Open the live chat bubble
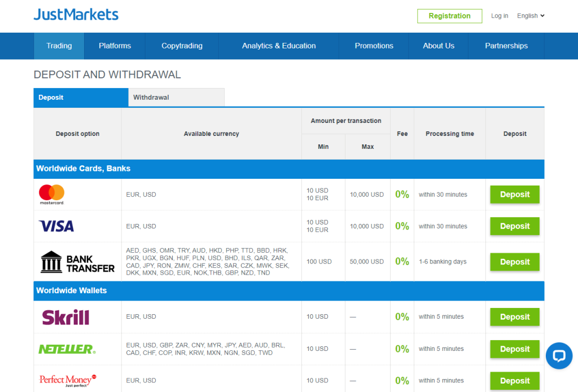The height and width of the screenshot is (392, 578). (559, 356)
